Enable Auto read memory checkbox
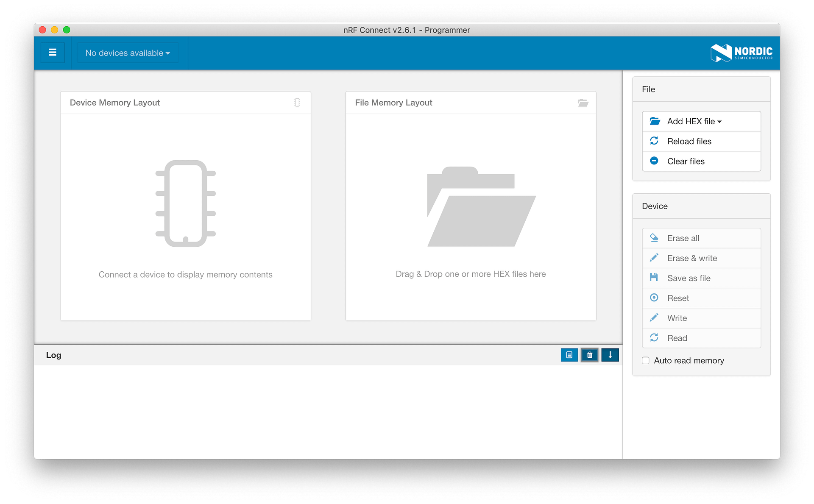The height and width of the screenshot is (504, 814). click(646, 360)
